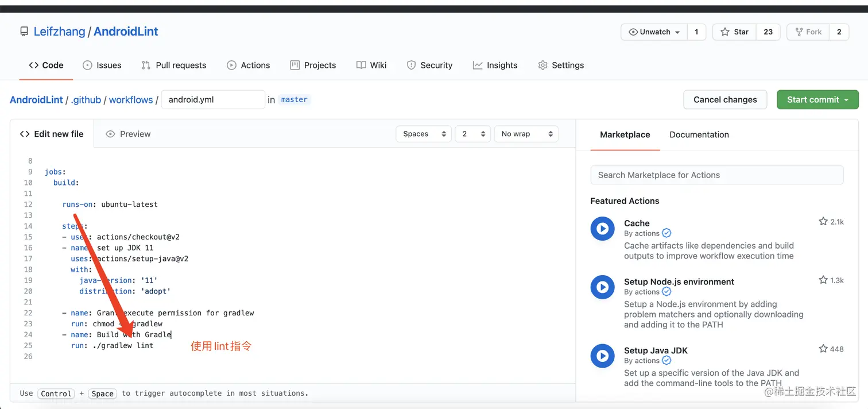
Task: Open the Start commit dropdown
Action: tap(817, 99)
